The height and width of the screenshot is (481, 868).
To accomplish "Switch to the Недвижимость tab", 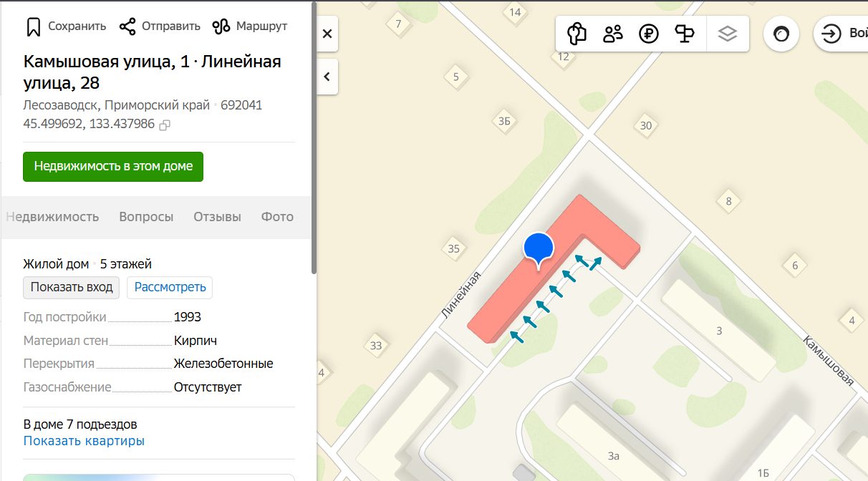I will 52,217.
